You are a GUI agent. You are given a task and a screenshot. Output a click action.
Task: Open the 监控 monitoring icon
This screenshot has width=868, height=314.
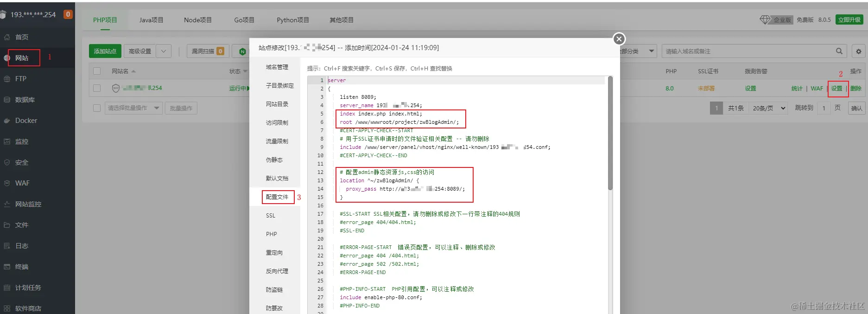tap(7, 141)
